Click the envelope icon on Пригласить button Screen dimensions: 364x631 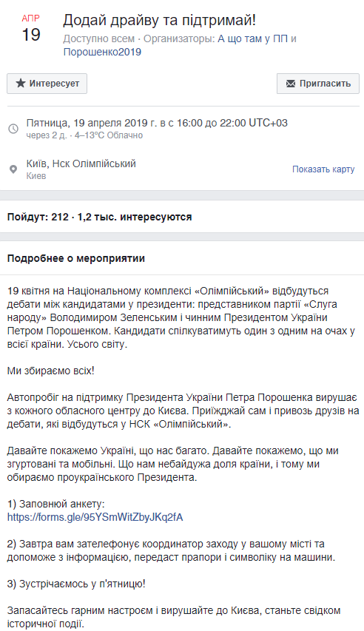click(290, 84)
